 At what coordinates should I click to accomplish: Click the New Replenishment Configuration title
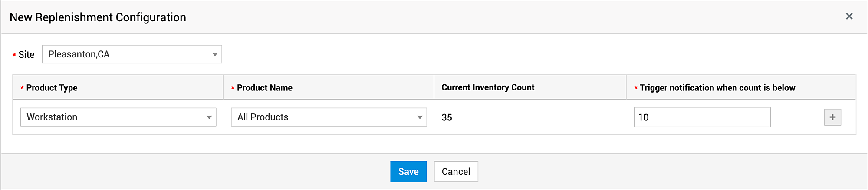pos(98,17)
